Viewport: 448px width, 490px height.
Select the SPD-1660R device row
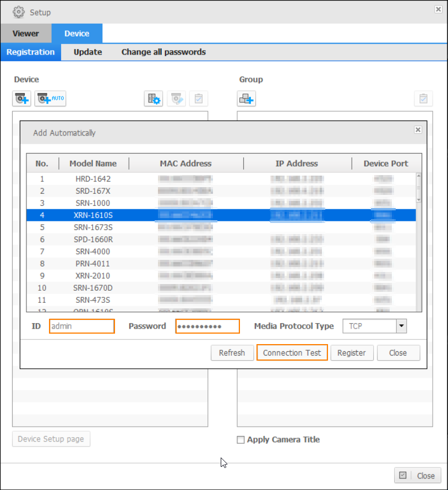coord(221,239)
